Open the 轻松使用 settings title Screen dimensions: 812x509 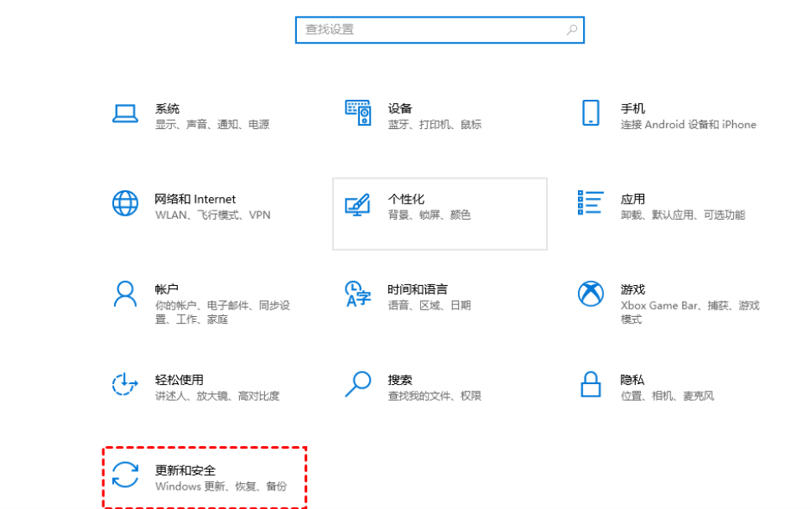[x=180, y=380]
